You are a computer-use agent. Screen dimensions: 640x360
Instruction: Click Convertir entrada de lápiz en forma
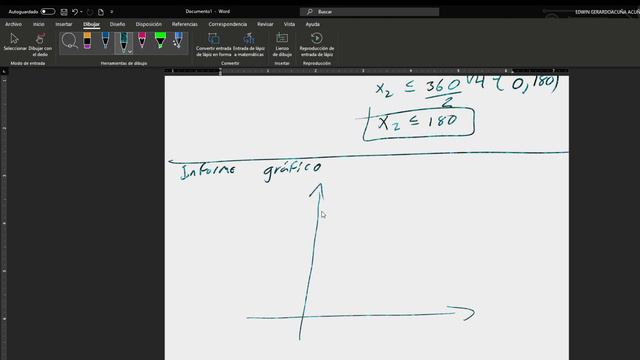(213, 45)
